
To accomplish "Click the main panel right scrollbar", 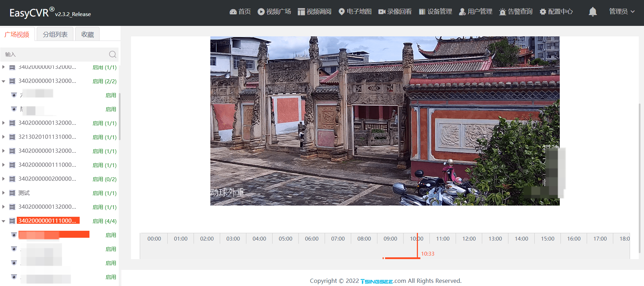I will [640, 178].
